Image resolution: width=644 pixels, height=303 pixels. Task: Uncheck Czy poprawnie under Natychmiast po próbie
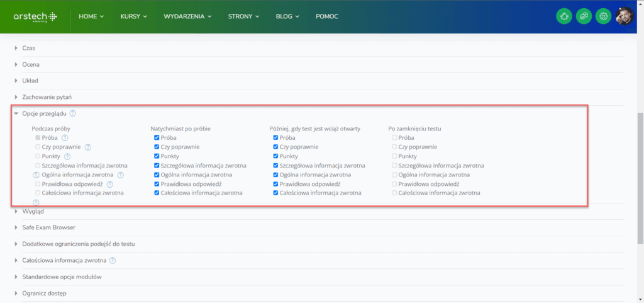click(x=157, y=147)
